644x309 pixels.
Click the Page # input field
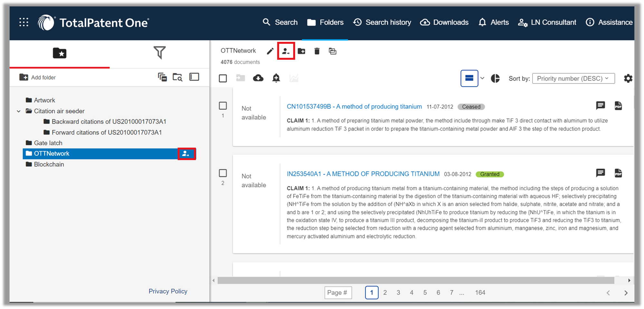338,293
